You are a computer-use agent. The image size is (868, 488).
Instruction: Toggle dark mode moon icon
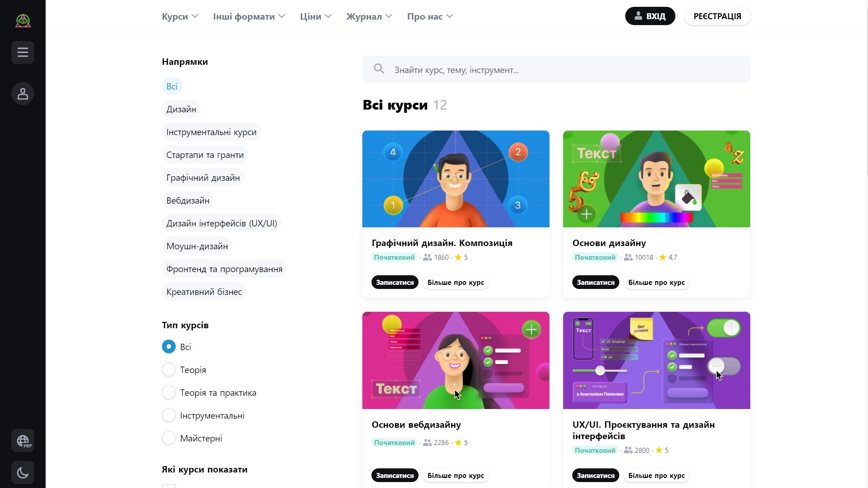coord(23,472)
